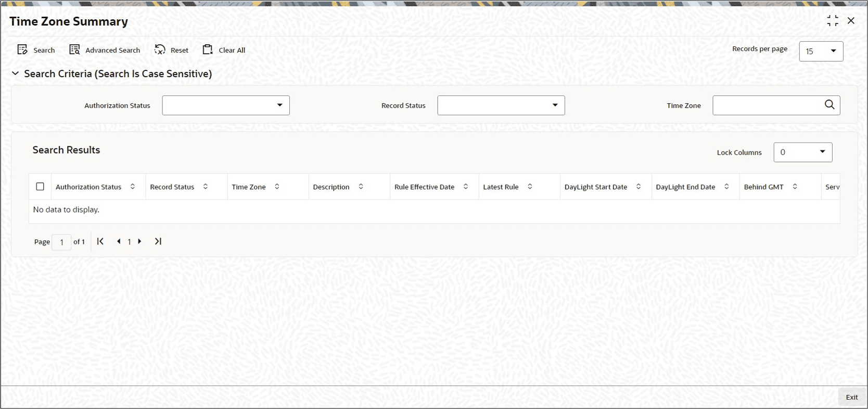Viewport: 868px width, 409px height.
Task: Sort by Time Zone column
Action: pyautogui.click(x=277, y=187)
